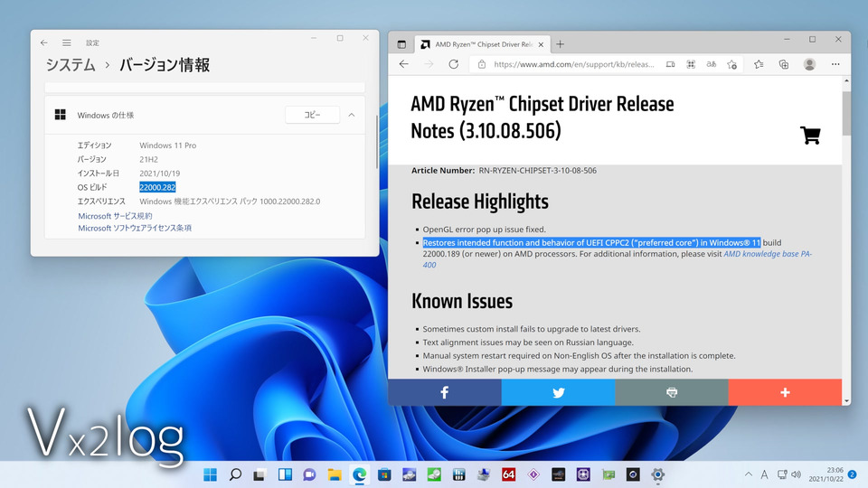Click the コピー button for Windows specifications

[312, 115]
